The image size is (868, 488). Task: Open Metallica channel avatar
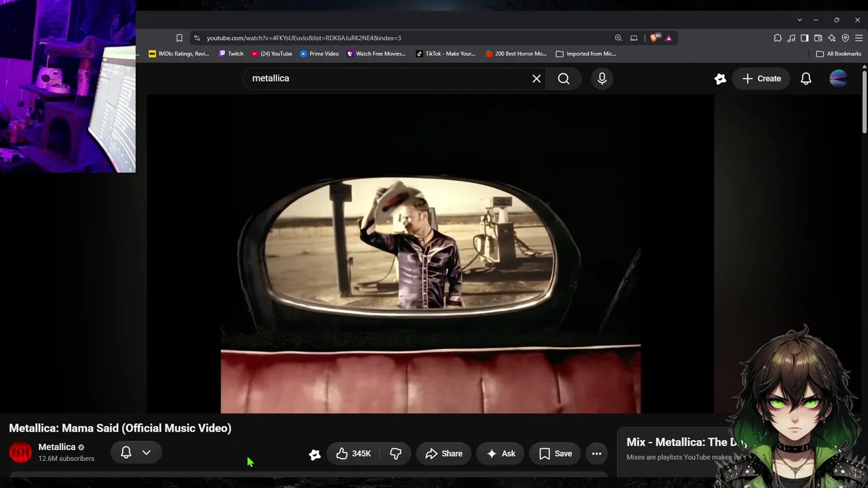[x=20, y=453]
